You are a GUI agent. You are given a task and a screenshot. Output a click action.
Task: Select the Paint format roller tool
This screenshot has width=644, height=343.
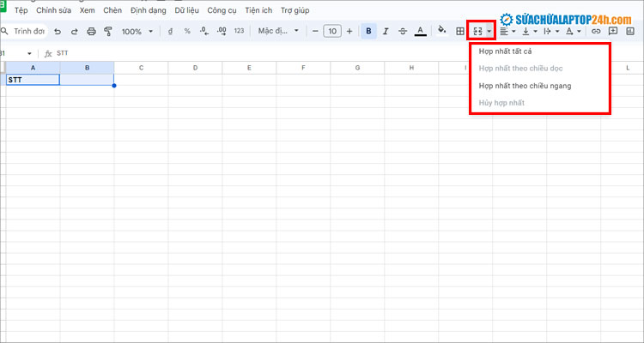(107, 31)
